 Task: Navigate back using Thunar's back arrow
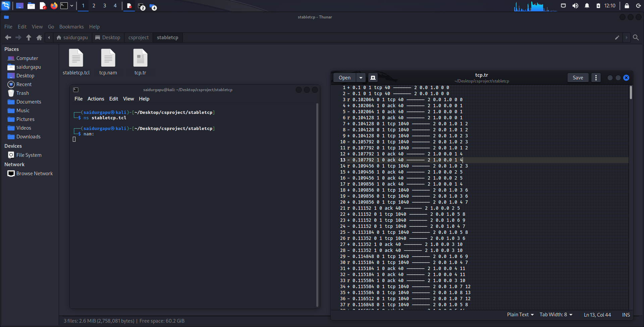(x=8, y=38)
